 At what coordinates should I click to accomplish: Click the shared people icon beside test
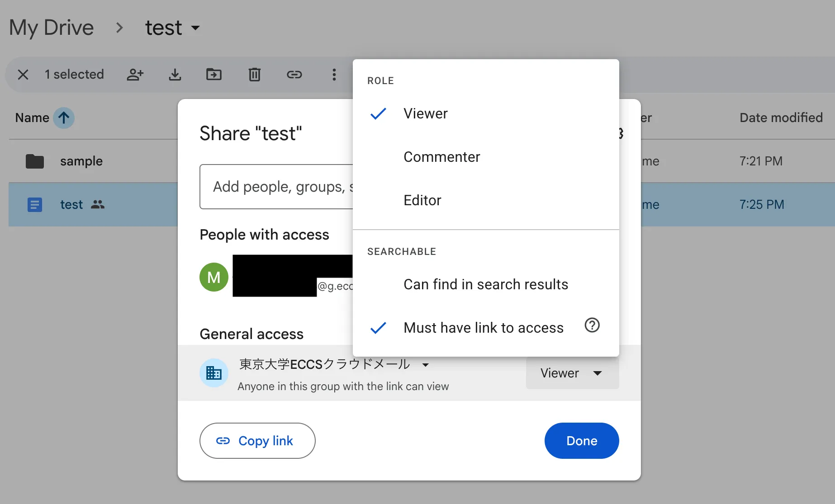98,205
